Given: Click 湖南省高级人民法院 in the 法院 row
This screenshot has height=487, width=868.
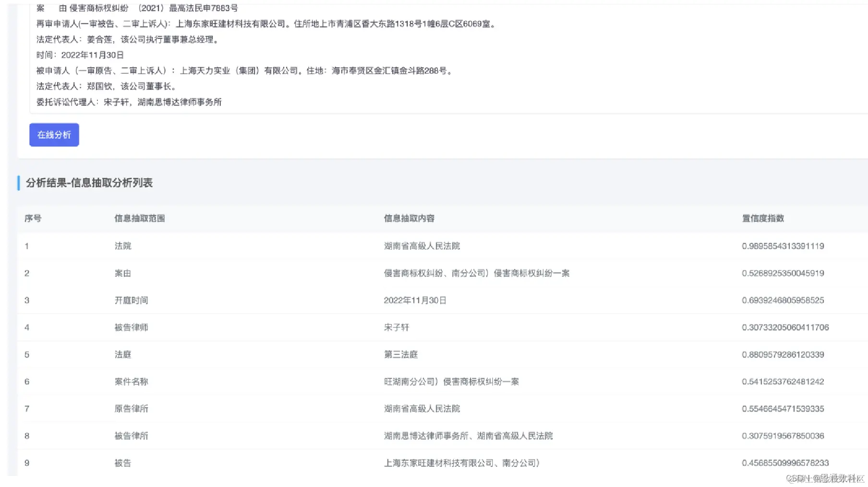Looking at the screenshot, I should [x=422, y=246].
